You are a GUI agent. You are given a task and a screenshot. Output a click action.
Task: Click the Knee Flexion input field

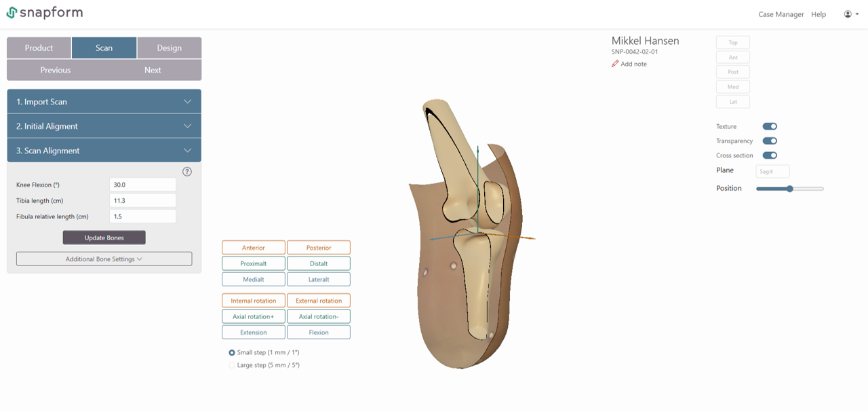pos(142,185)
